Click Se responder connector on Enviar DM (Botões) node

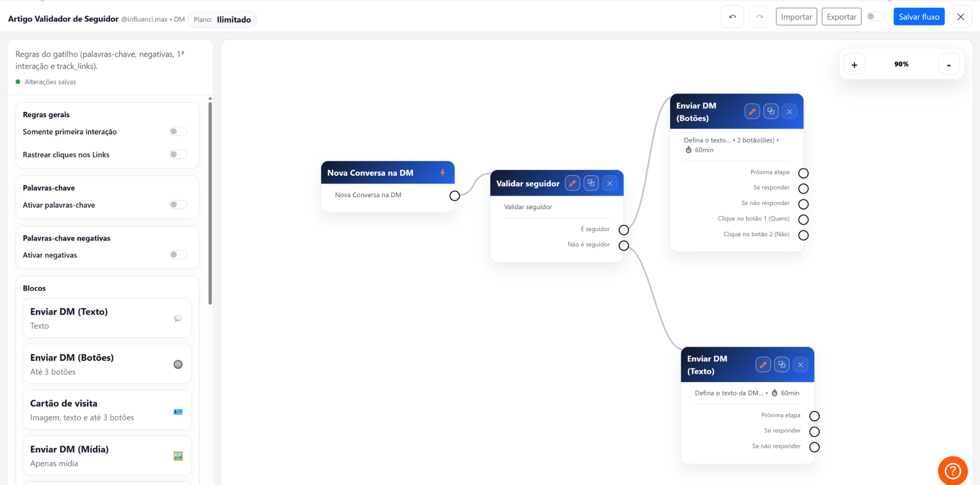(x=803, y=189)
